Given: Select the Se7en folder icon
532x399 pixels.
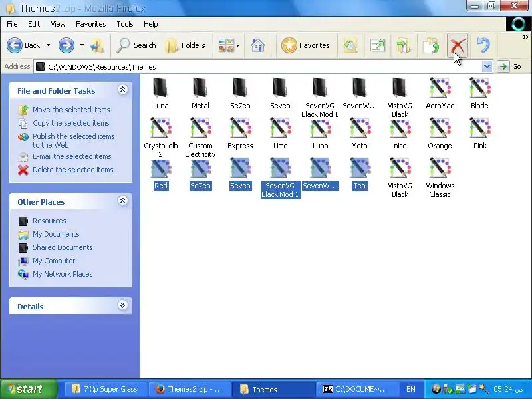Looking at the screenshot, I should pos(240,88).
